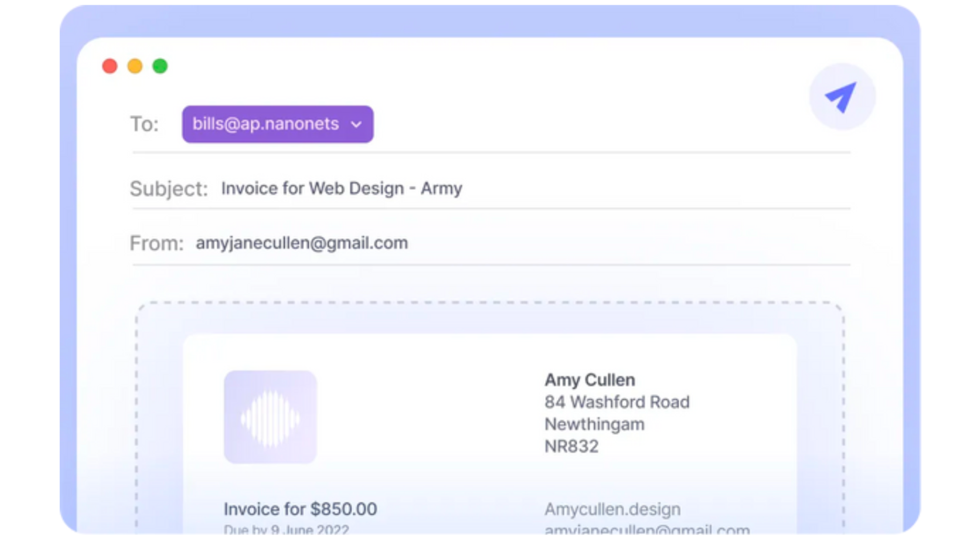Click the paper plane send icon
Viewport: 980px width, 540px height.
[x=842, y=97]
